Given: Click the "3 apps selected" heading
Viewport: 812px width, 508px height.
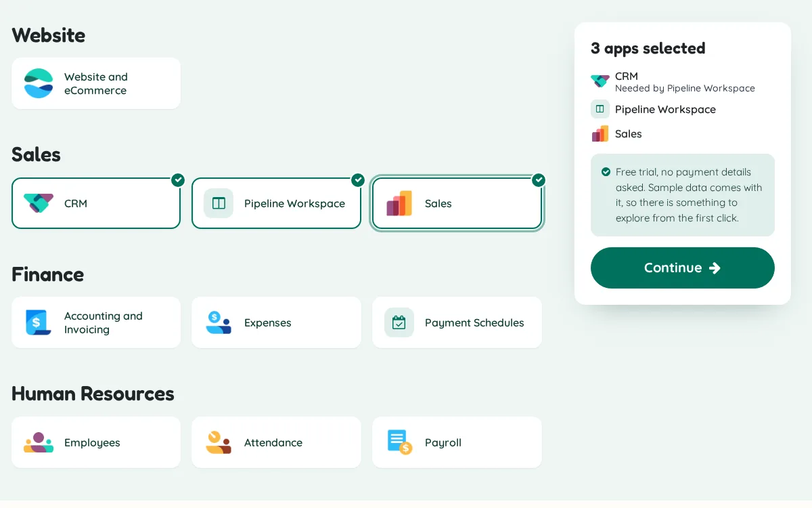Looking at the screenshot, I should tap(648, 48).
